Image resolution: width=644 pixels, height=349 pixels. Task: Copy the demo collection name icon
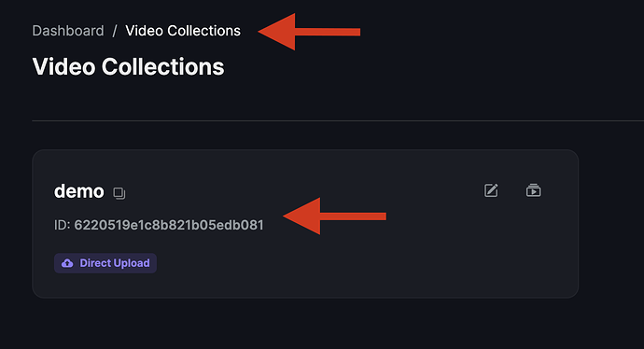(119, 193)
